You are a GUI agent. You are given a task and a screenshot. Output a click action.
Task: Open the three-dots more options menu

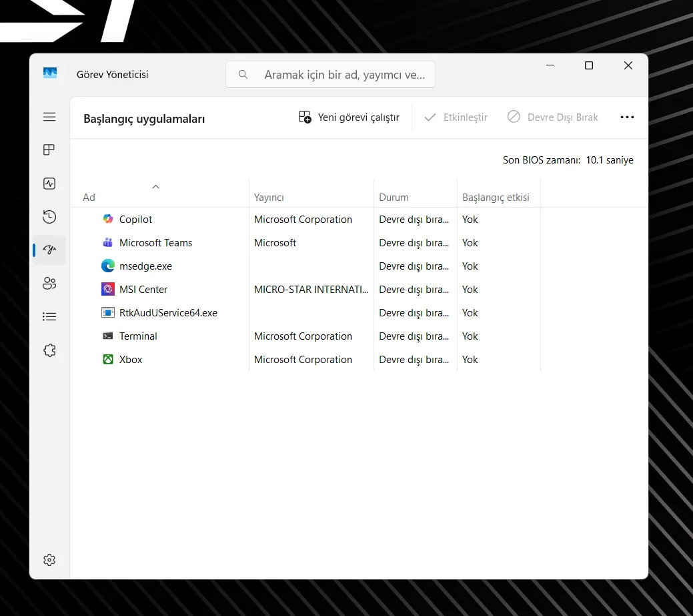click(x=627, y=117)
